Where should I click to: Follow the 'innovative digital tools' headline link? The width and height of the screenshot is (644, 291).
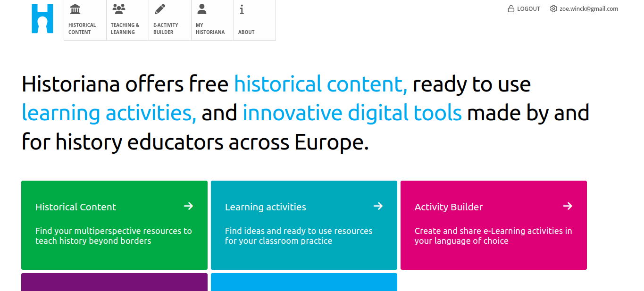pyautogui.click(x=352, y=113)
